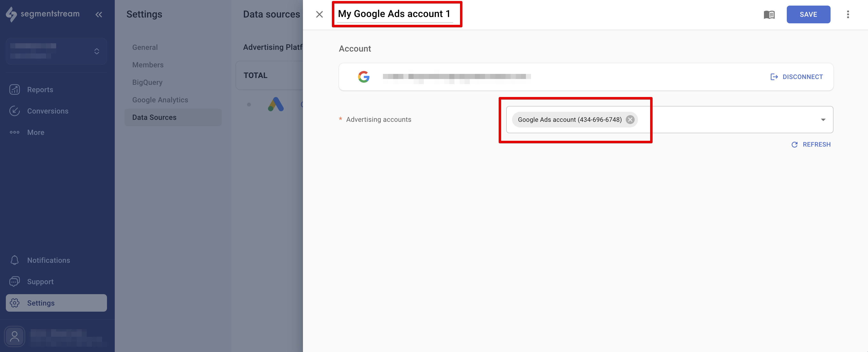Click the Notifications bell icon
The height and width of the screenshot is (352, 868).
[15, 260]
